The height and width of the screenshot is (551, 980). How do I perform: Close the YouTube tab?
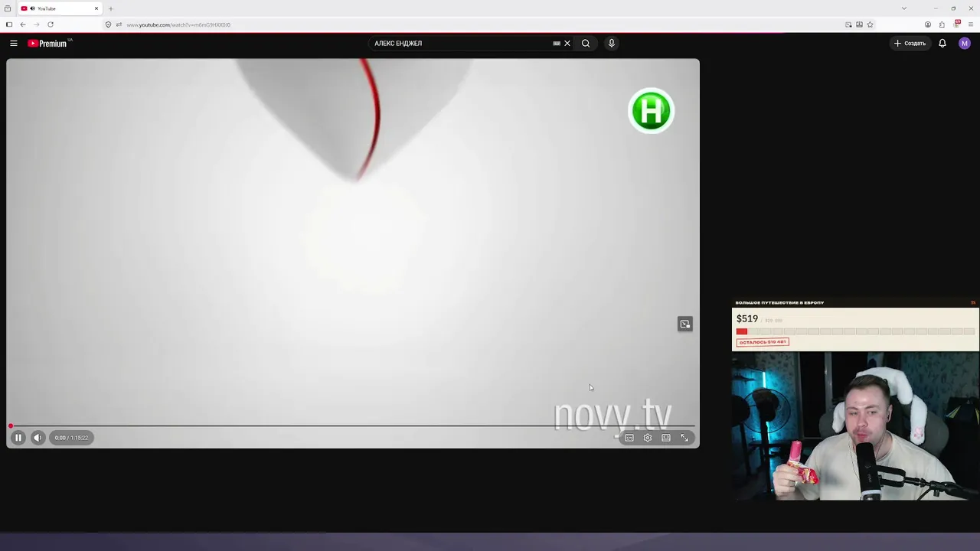coord(96,8)
